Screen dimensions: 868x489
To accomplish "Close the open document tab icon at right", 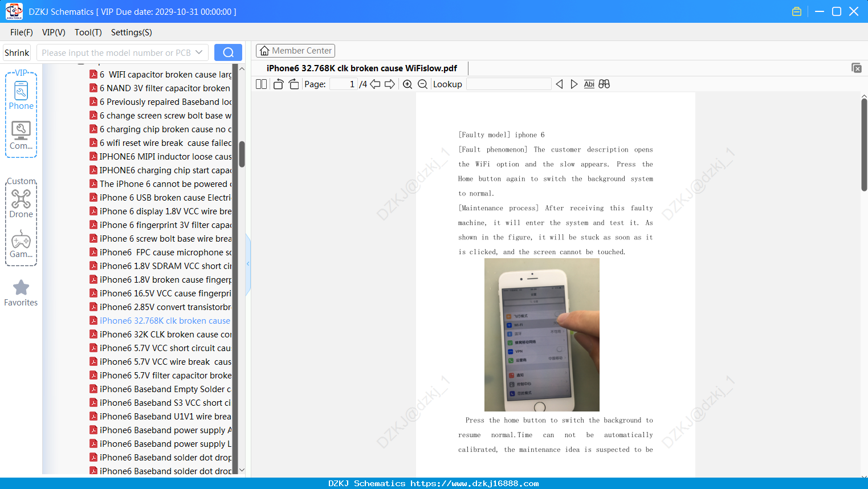I will pos(857,68).
